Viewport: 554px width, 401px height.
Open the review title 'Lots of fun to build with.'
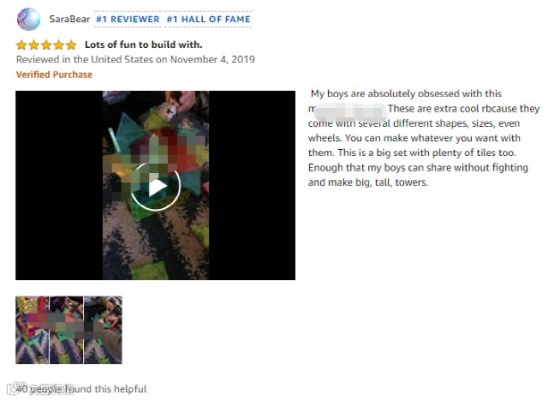143,45
